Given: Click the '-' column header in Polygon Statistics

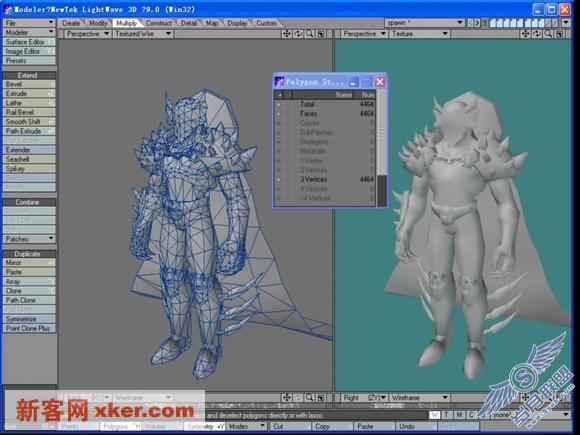Looking at the screenshot, I should tap(288, 95).
